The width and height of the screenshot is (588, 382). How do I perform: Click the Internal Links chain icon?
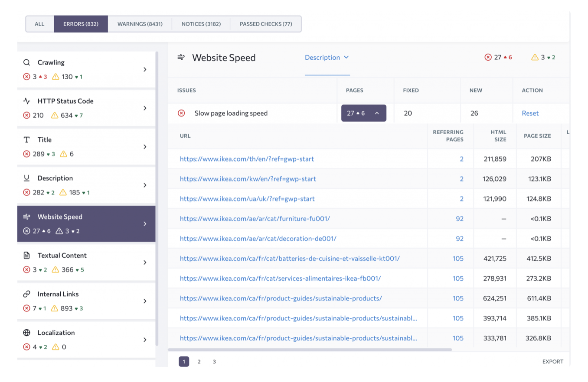(x=27, y=294)
